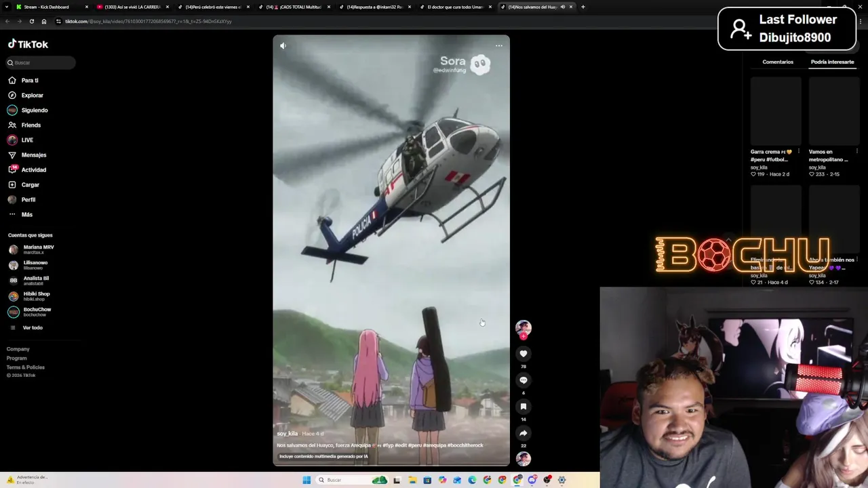Open options for Garra crema video
This screenshot has width=868, height=488.
click(799, 151)
